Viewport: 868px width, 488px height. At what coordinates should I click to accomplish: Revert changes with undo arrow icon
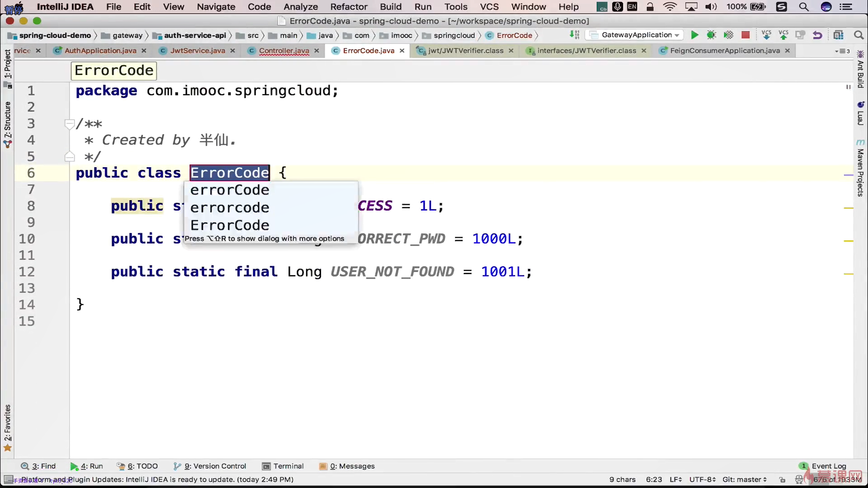(x=817, y=35)
